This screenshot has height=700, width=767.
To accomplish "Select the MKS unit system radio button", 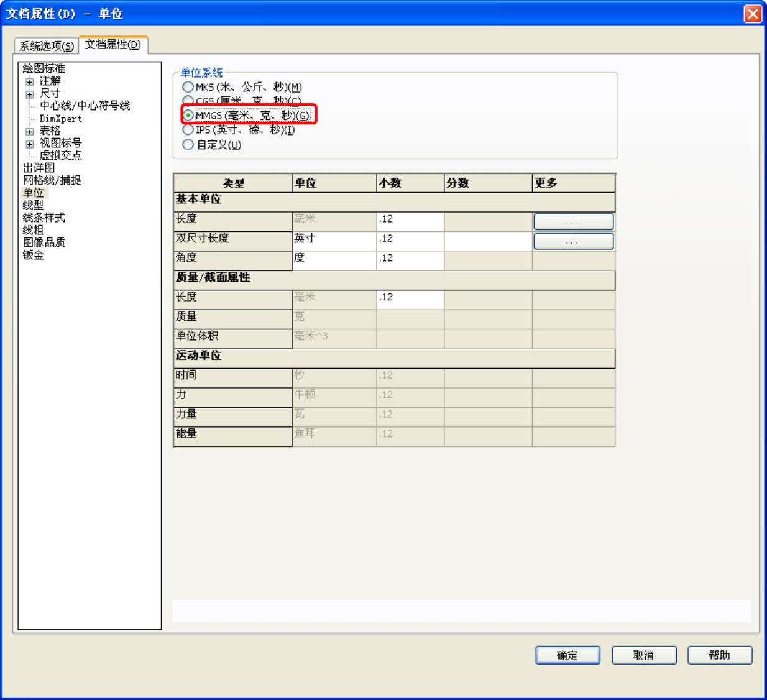I will coord(188,87).
